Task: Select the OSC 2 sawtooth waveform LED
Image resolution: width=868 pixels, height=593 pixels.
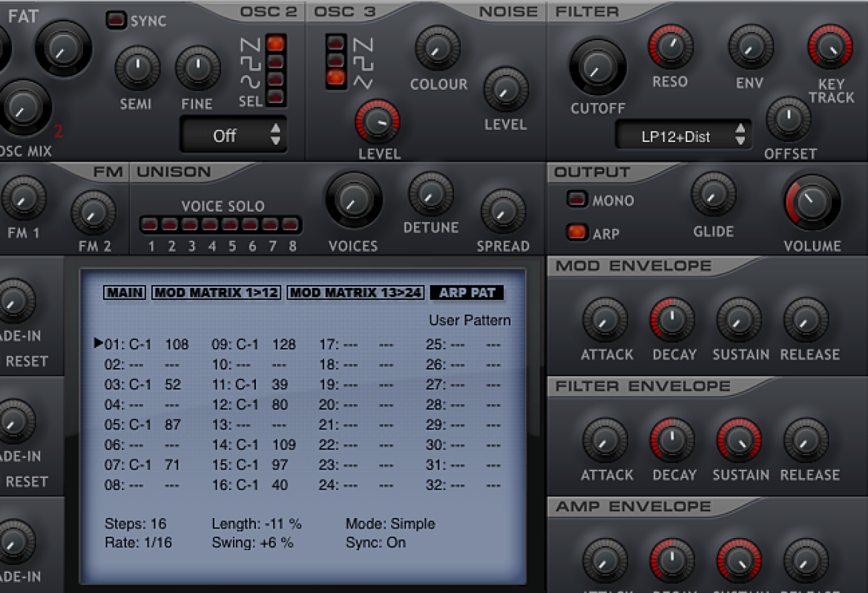Action: pos(275,43)
